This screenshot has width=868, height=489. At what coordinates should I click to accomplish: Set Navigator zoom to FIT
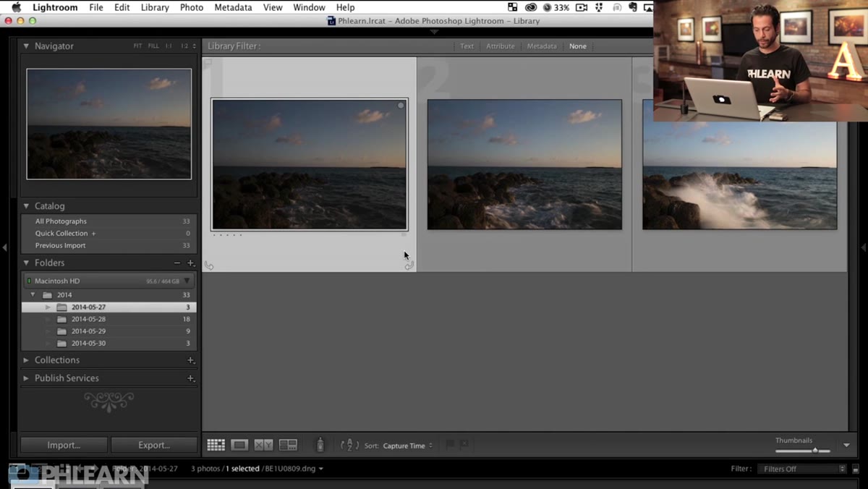coord(137,46)
